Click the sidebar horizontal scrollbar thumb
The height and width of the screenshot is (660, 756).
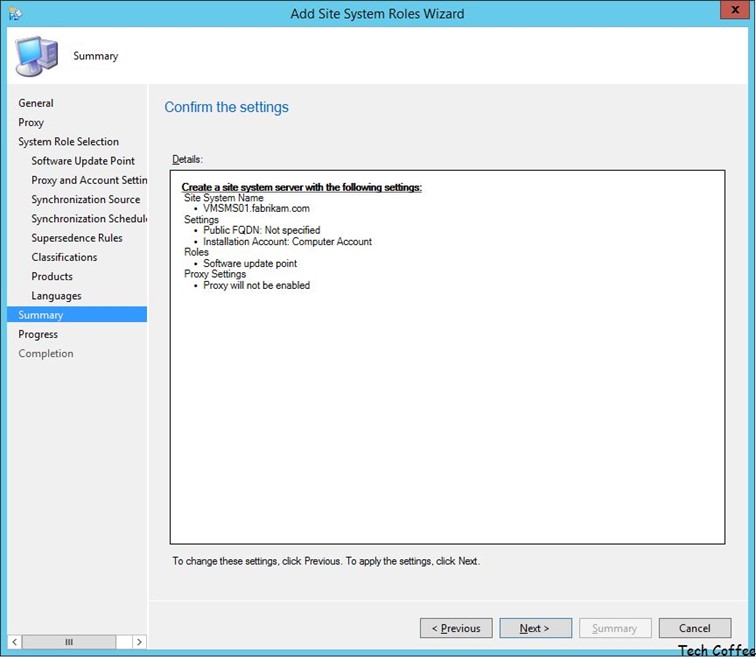click(x=69, y=642)
